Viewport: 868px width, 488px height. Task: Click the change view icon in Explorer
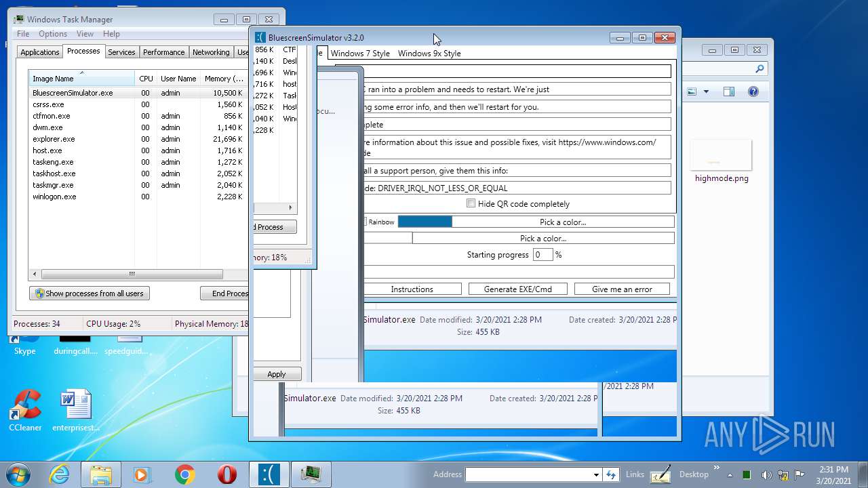pos(692,91)
